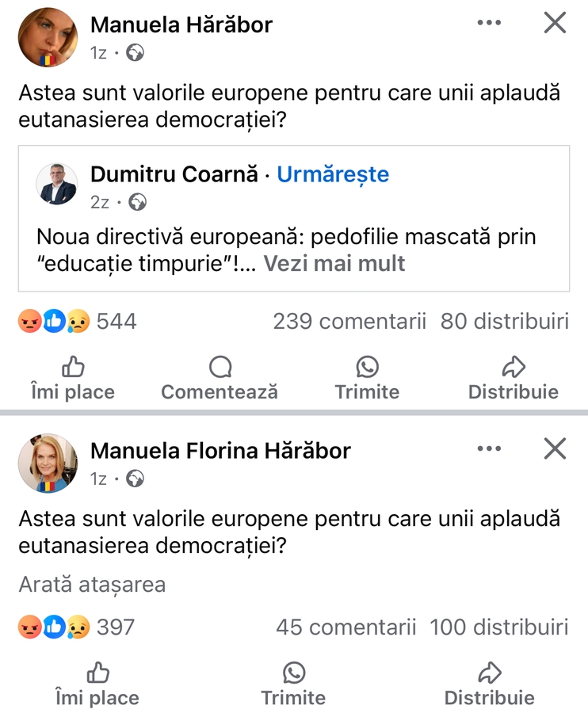Send the second post via WhatsApp
The height and width of the screenshot is (713, 588).
click(x=293, y=684)
